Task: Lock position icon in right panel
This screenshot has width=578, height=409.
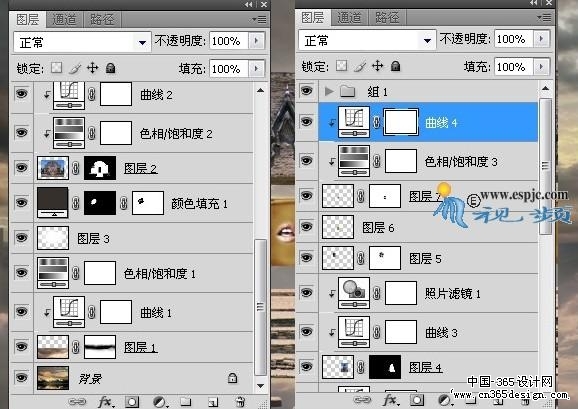Action: 377,66
